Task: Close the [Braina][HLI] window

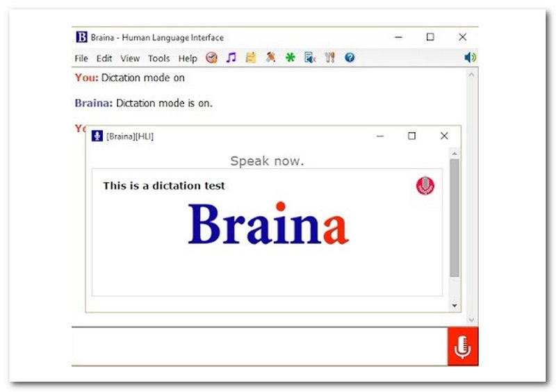Action: (x=444, y=136)
